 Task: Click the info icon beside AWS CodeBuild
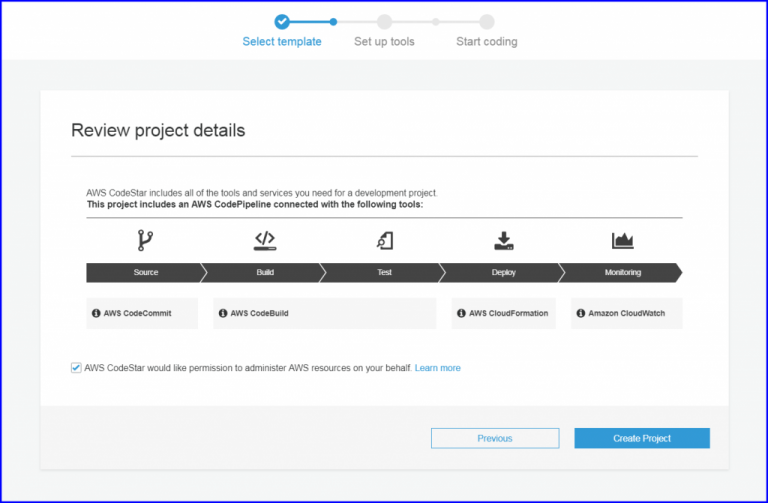tap(223, 313)
